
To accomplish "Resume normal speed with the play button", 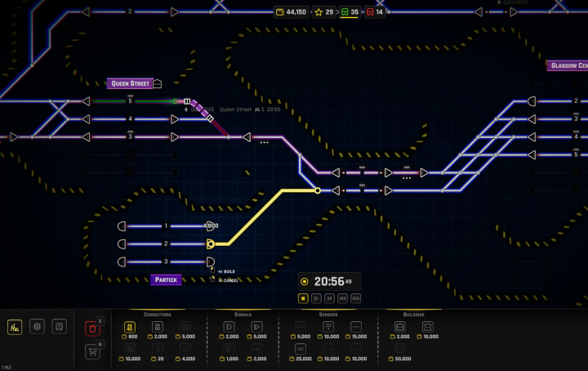I will (x=316, y=298).
